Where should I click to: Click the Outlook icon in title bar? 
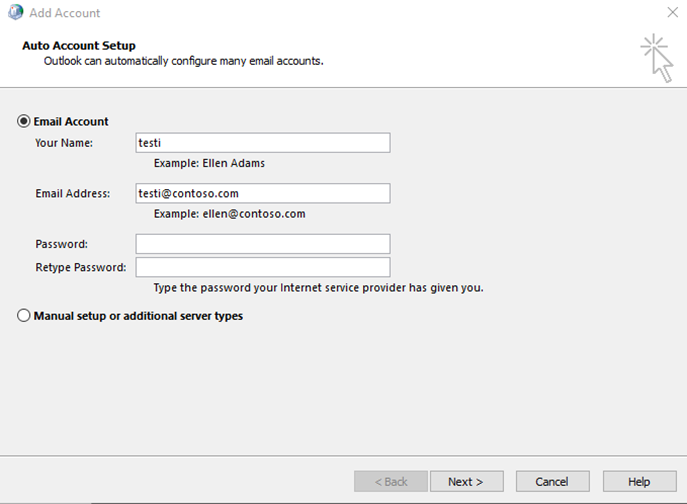point(15,12)
